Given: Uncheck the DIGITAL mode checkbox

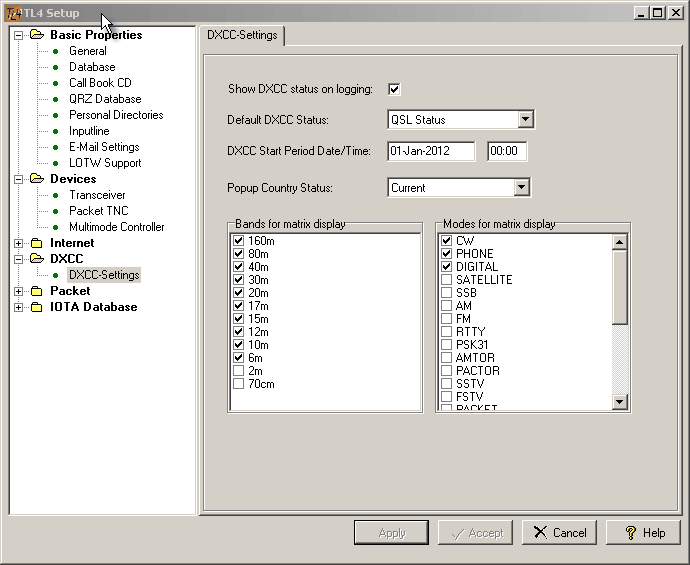Looking at the screenshot, I should [x=446, y=267].
